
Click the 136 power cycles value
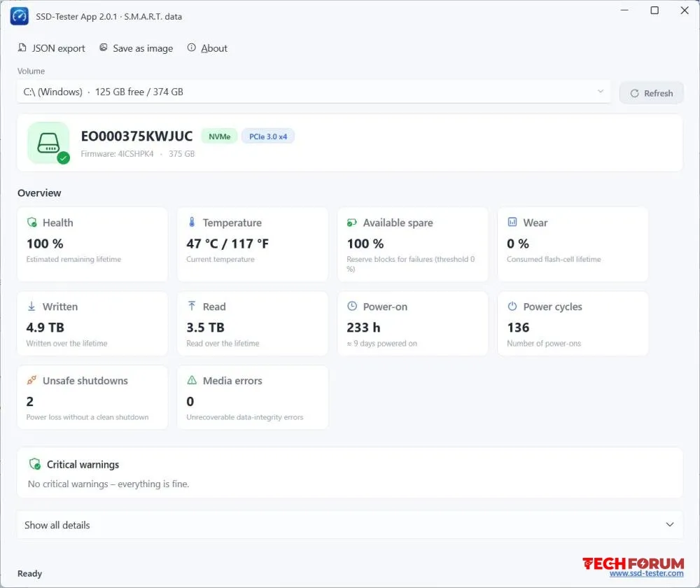click(518, 328)
